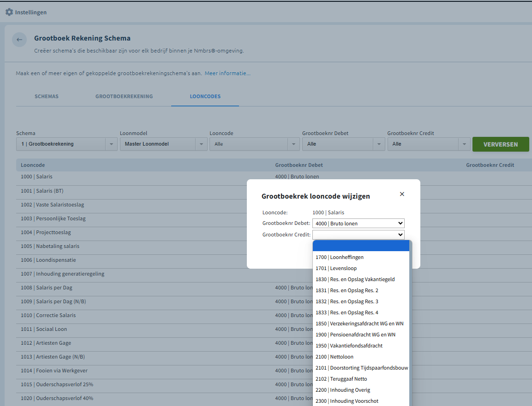Select the Looncodes tab

point(205,97)
